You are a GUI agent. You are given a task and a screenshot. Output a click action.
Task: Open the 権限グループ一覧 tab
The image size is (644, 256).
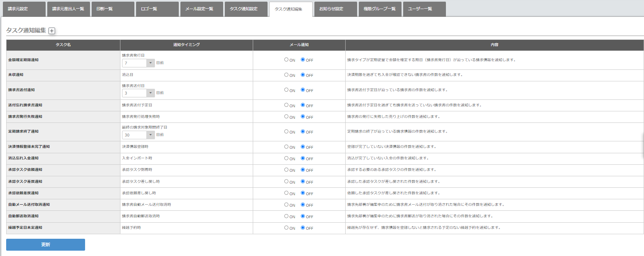tap(379, 9)
